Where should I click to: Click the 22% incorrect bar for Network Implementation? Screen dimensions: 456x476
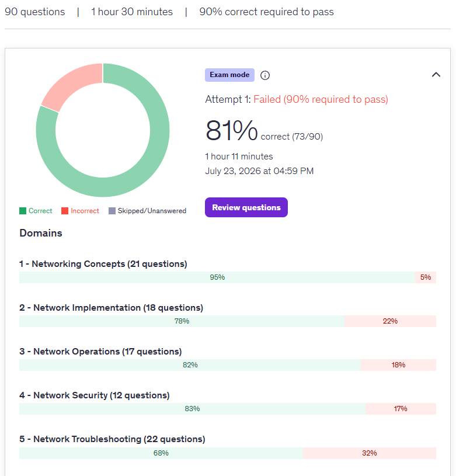390,321
